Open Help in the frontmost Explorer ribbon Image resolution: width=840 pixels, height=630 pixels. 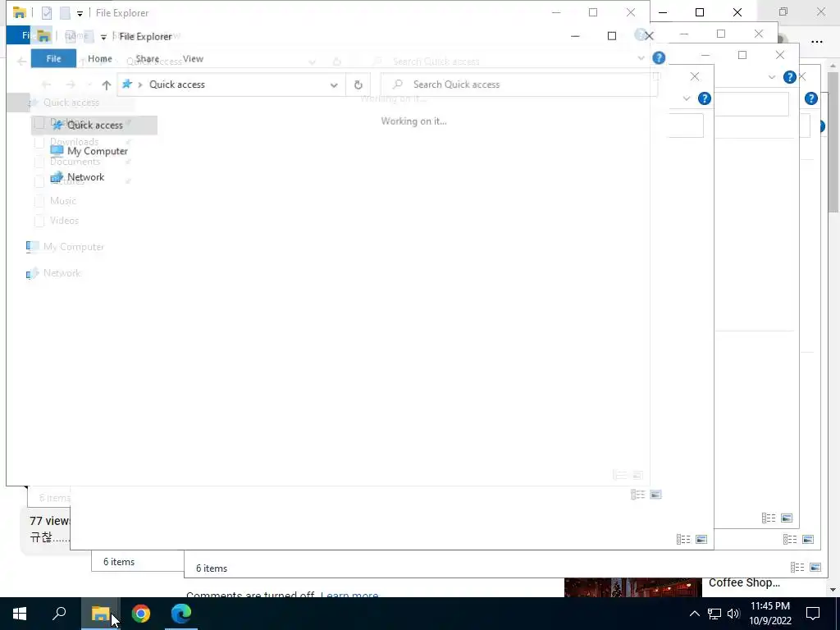coord(659,58)
